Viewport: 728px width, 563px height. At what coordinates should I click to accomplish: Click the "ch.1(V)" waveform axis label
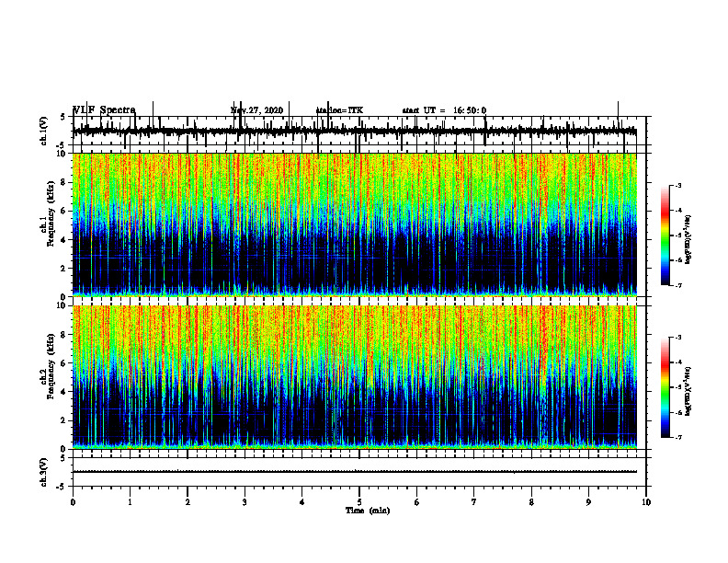[x=44, y=131]
